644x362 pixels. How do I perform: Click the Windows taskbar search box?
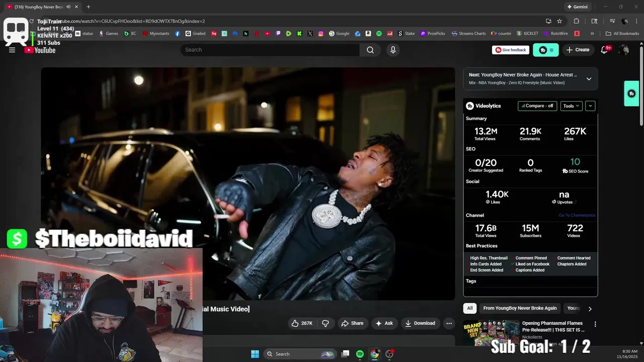(299, 354)
